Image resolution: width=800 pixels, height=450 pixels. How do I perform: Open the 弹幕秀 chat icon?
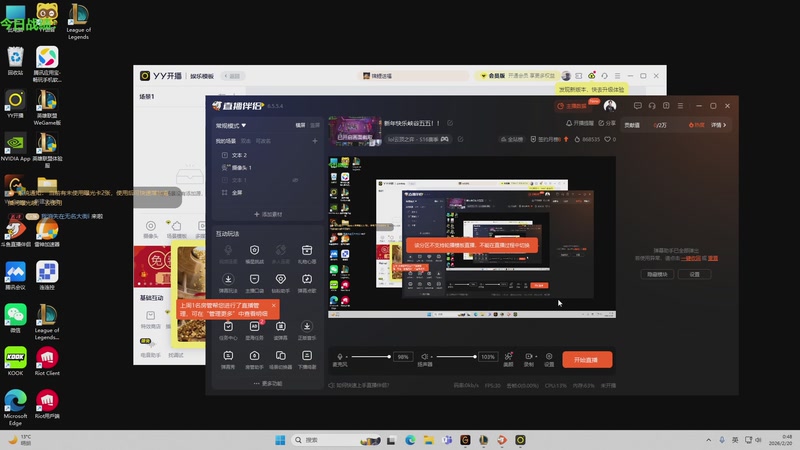tap(228, 356)
